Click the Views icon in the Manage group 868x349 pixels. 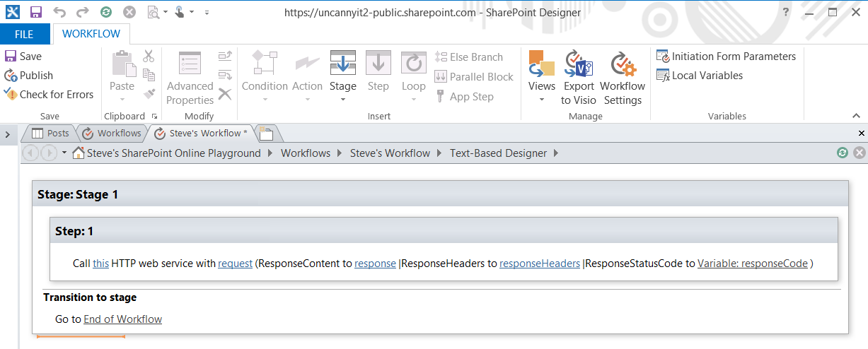point(542,64)
